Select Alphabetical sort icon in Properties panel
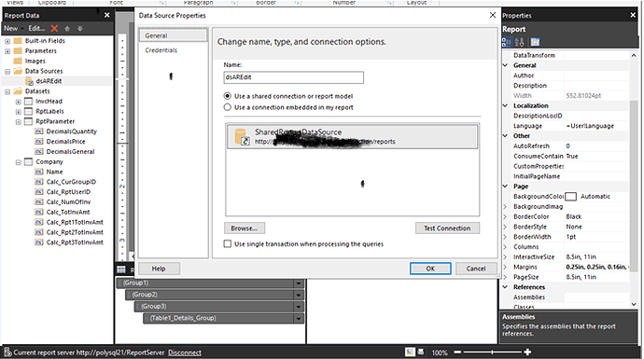Screen dimensions: 644x359 520,42
